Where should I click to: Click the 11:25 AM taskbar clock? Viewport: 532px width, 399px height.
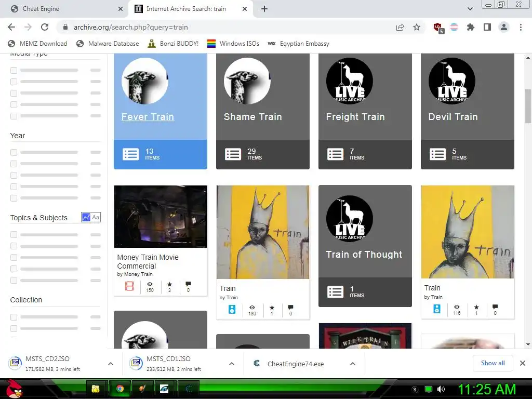487,389
